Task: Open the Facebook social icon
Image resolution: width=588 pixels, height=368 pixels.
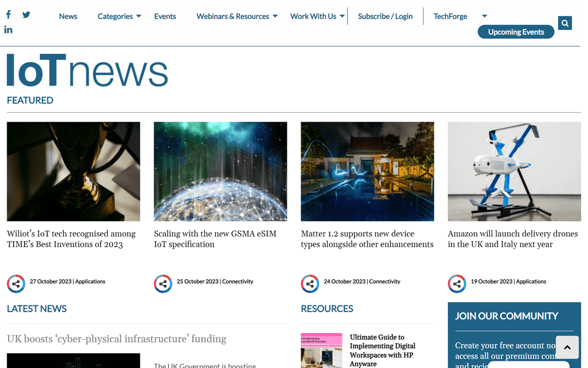Action: 8,15
